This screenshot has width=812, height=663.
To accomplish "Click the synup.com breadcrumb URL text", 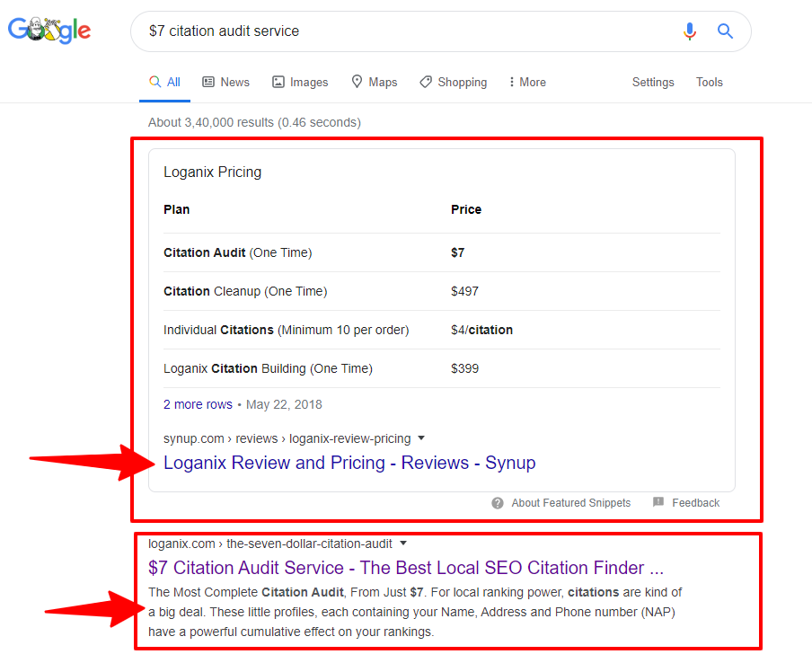I will click(x=287, y=438).
